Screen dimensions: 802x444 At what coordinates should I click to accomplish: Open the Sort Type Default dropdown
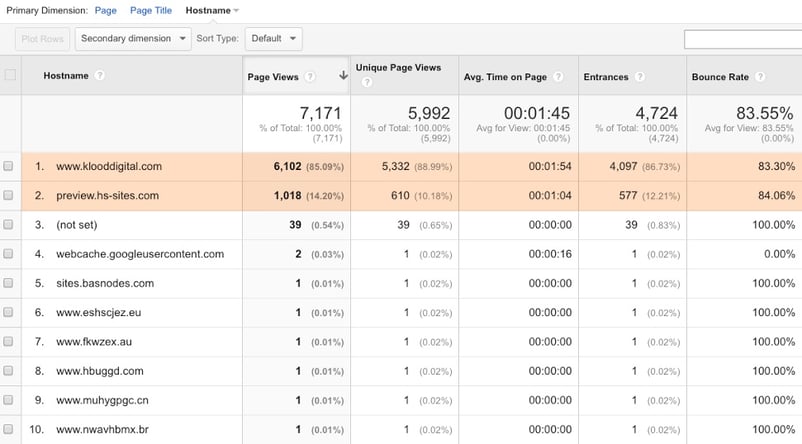(273, 39)
